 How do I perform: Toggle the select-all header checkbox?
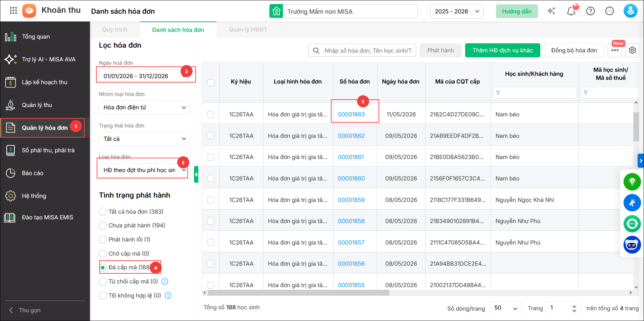point(211,83)
